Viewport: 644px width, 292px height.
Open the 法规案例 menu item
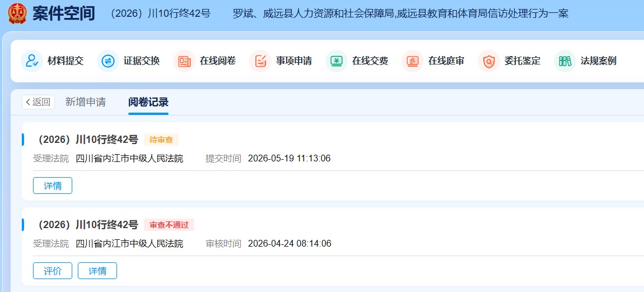(585, 61)
